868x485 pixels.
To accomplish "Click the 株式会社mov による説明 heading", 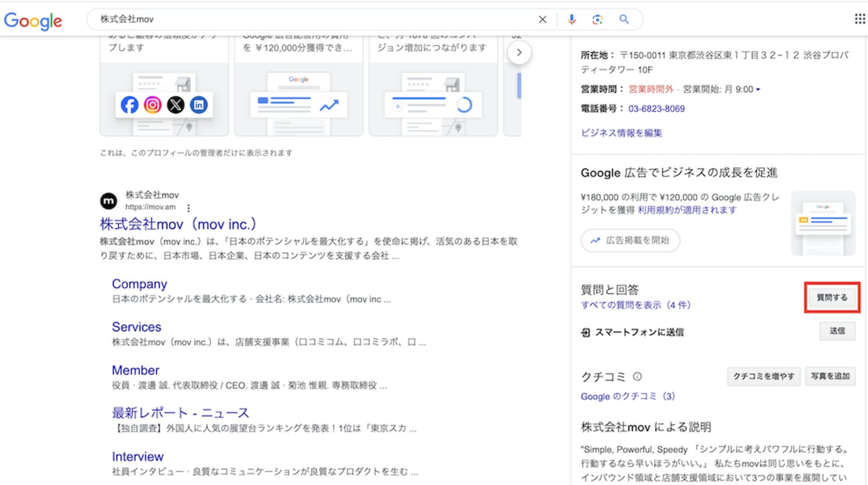I will coord(646,427).
